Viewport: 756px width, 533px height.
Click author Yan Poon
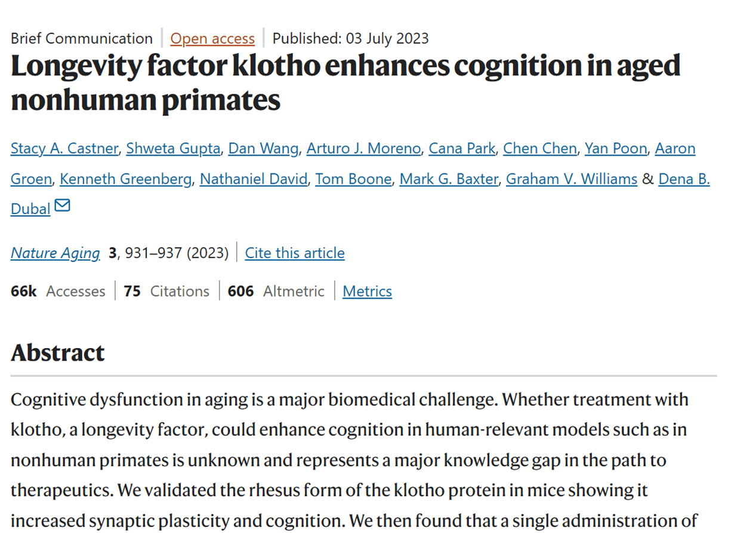point(616,148)
